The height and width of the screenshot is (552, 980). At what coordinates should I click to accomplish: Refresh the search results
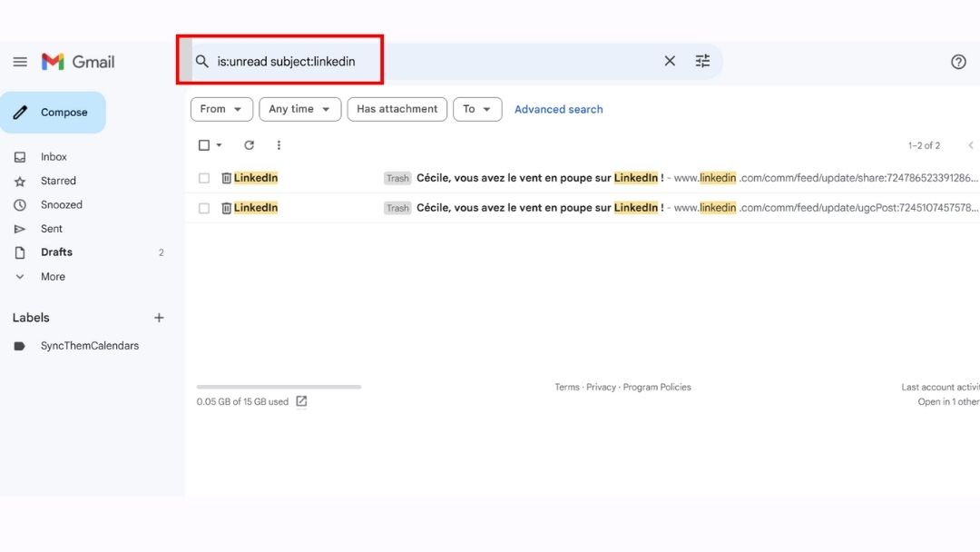coord(249,145)
